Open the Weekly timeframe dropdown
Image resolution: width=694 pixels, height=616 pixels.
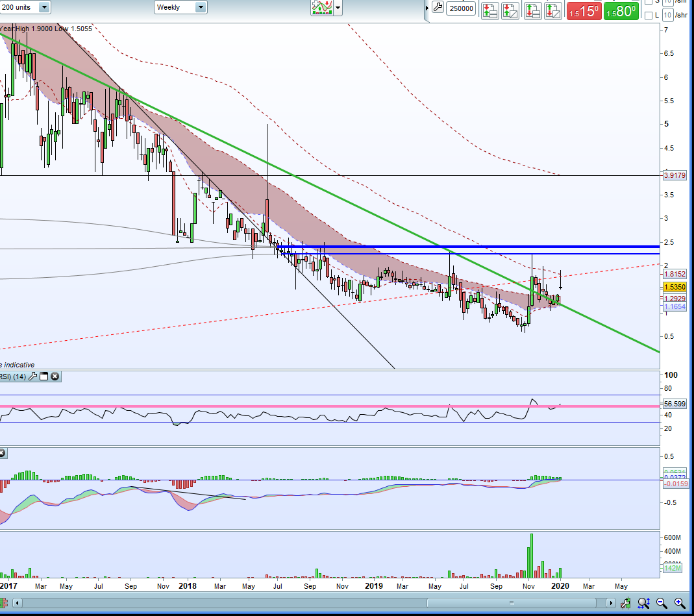(180, 7)
